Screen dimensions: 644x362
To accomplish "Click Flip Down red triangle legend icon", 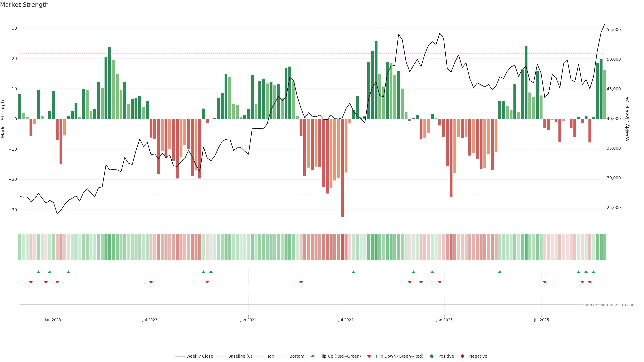I will pyautogui.click(x=369, y=356).
